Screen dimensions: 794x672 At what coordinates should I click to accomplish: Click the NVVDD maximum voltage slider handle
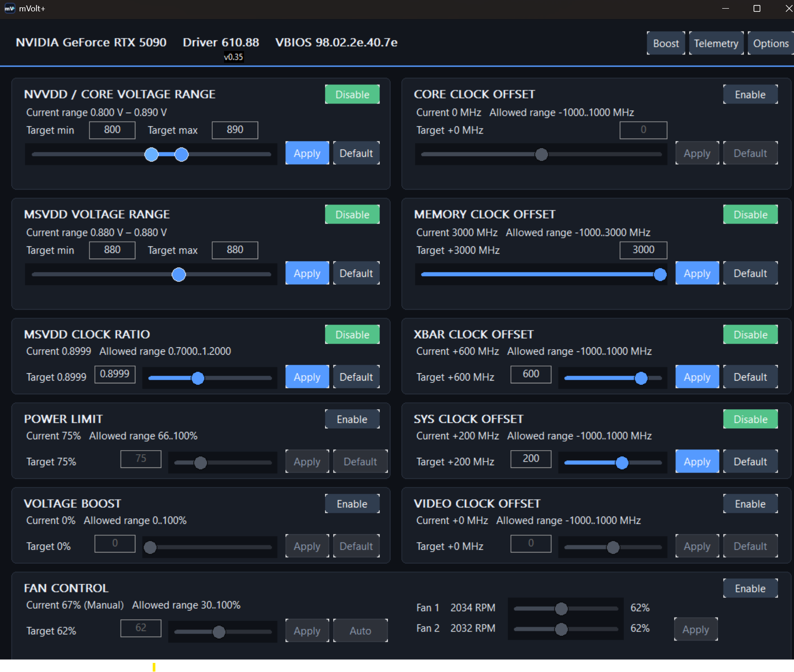point(181,155)
